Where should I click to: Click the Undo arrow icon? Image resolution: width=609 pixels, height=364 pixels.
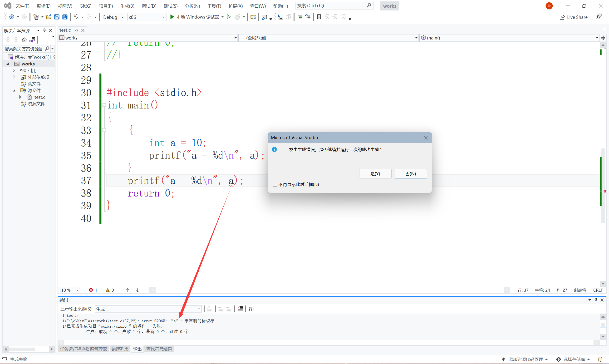pos(76,17)
